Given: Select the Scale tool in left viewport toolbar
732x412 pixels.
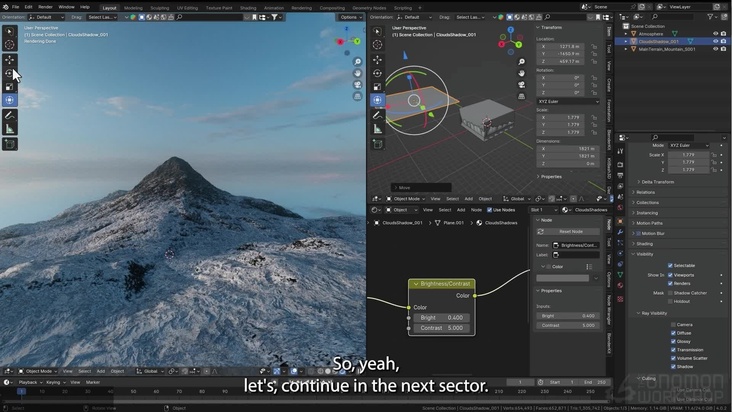Looking at the screenshot, I should (9, 87).
